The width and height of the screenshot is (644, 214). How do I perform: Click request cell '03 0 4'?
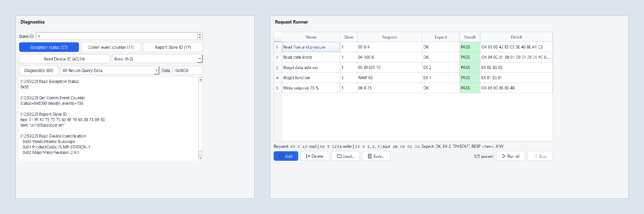tap(389, 47)
